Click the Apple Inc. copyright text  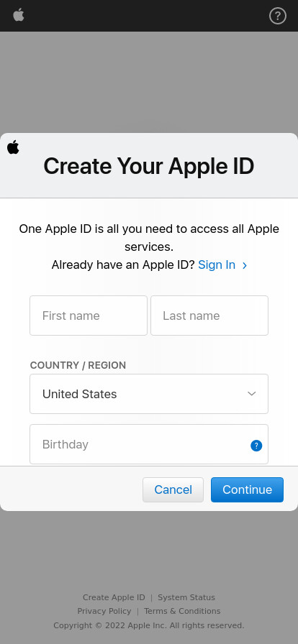(x=148, y=625)
